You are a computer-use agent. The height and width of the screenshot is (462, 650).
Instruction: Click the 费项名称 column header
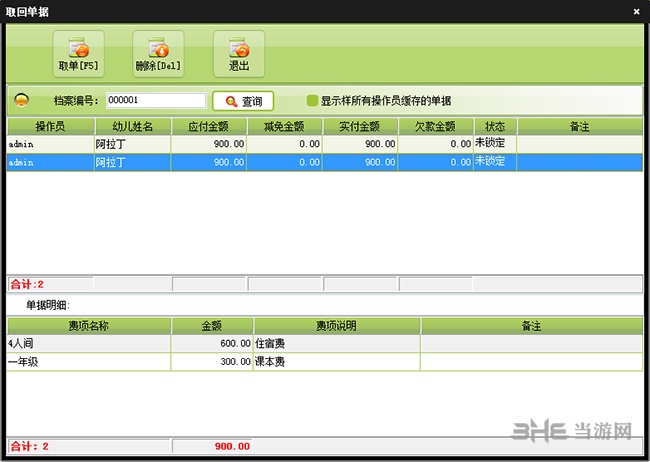tap(88, 326)
